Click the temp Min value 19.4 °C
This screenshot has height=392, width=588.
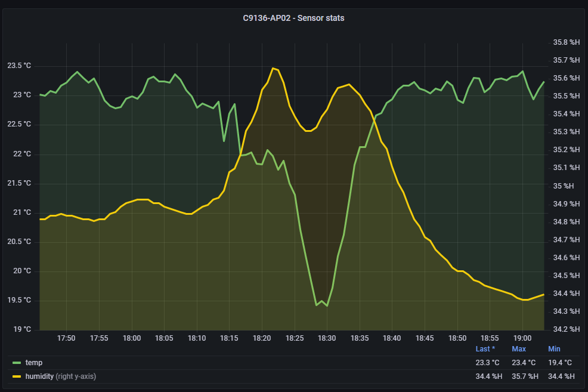559,363
